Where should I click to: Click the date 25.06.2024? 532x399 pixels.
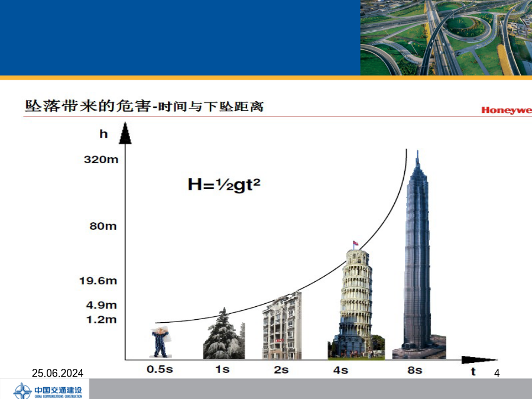pos(58,373)
